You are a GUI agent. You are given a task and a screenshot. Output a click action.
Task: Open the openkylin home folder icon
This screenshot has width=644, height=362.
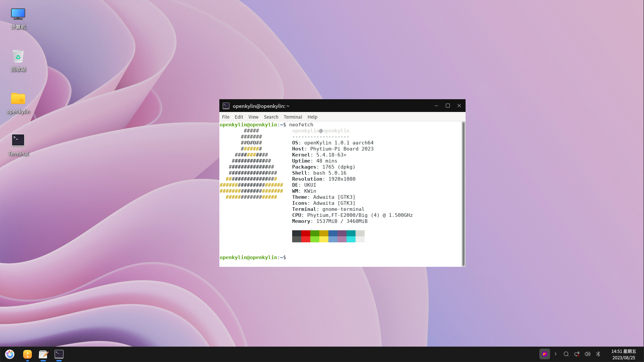coord(18,103)
